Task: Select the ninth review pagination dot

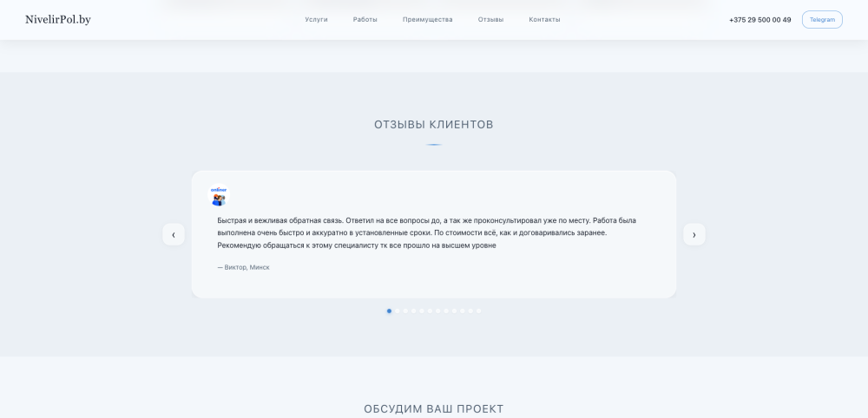Action: [x=455, y=310]
